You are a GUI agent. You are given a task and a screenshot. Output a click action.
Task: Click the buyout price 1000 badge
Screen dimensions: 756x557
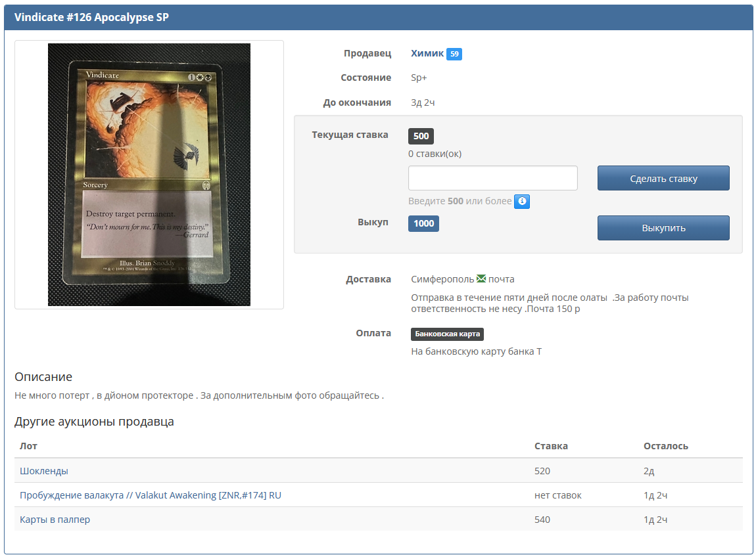coord(424,223)
